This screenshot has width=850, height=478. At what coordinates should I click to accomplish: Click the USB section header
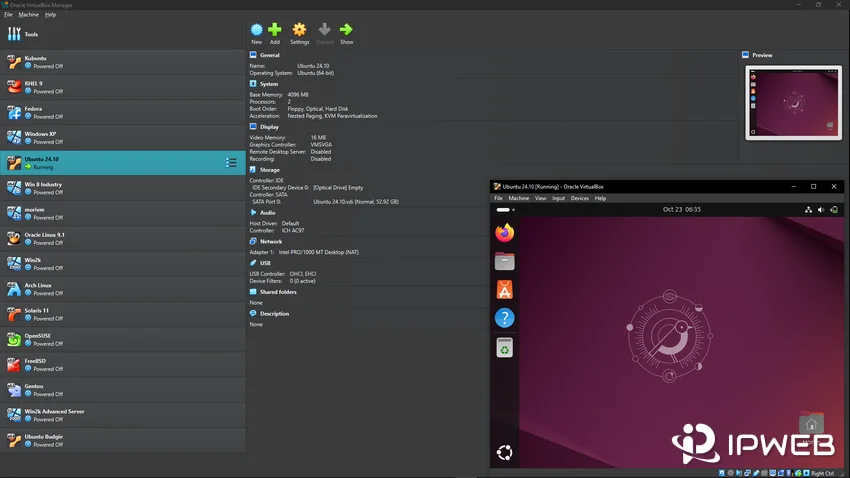265,263
